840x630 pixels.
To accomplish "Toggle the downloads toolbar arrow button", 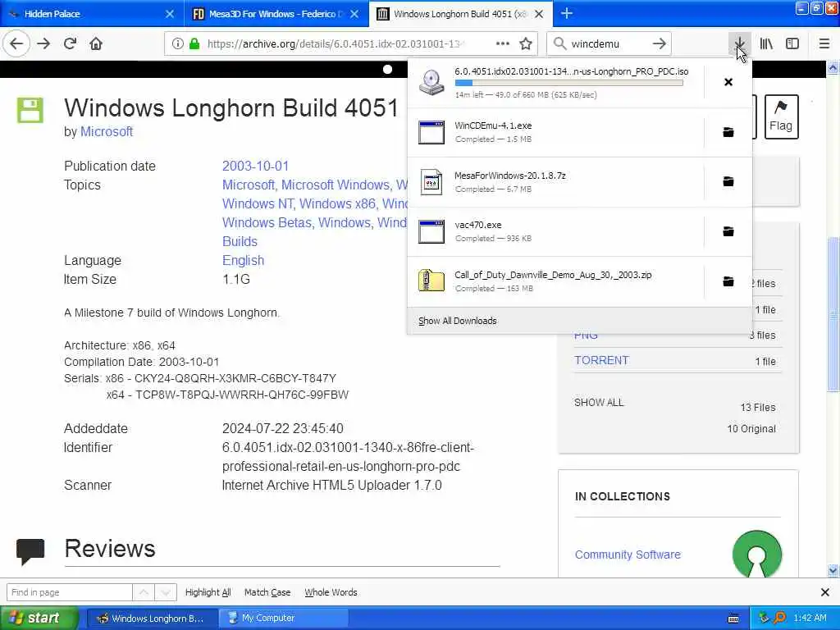I will (739, 43).
